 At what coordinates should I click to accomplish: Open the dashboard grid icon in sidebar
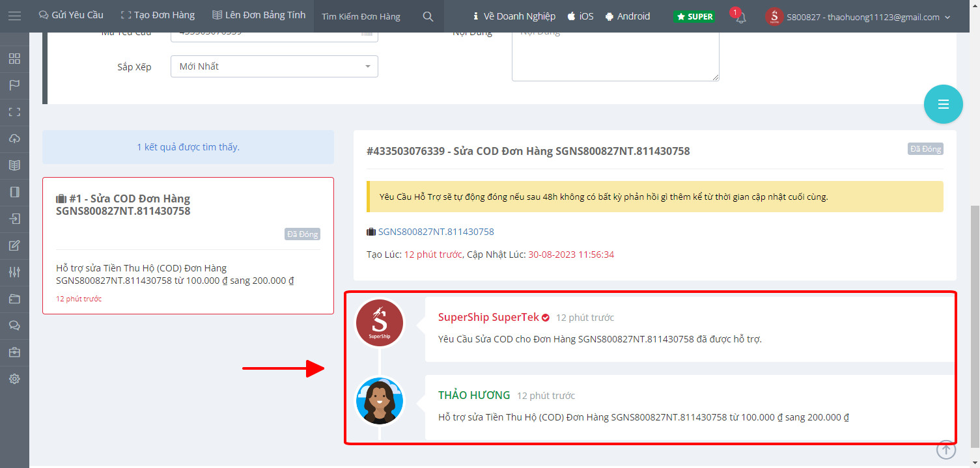(x=14, y=59)
